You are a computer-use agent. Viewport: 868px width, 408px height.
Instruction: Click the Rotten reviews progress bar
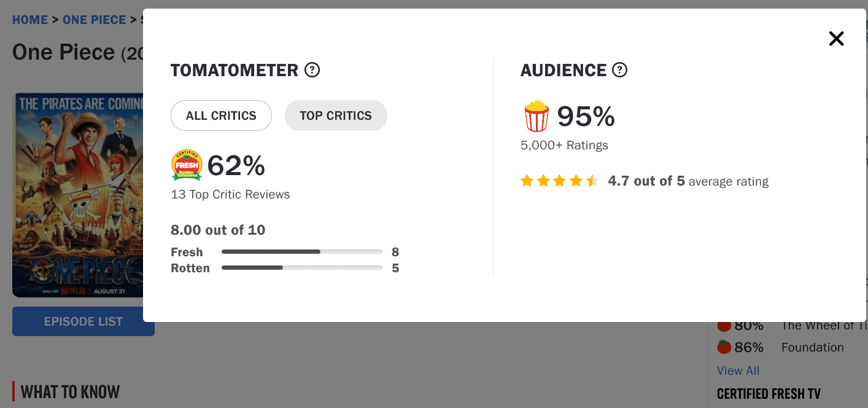[301, 268]
